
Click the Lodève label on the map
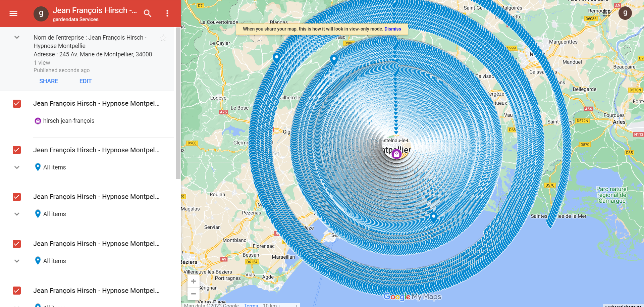pos(218,98)
